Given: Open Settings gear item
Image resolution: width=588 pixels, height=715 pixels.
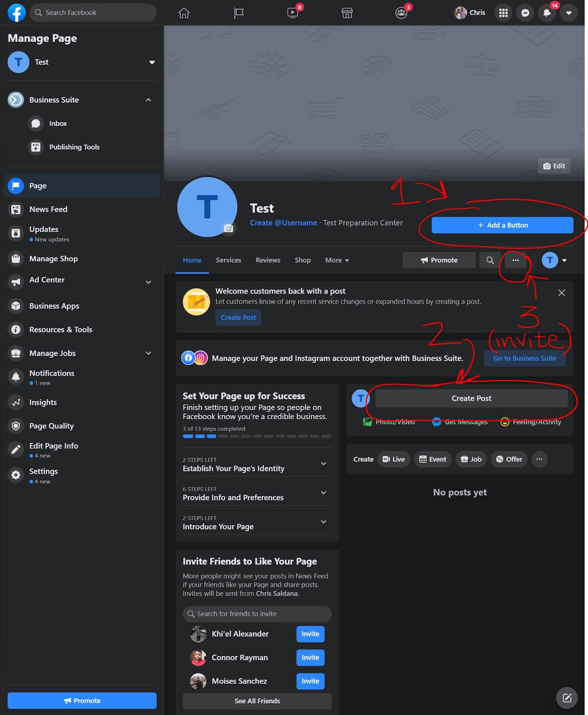Looking at the screenshot, I should point(82,475).
